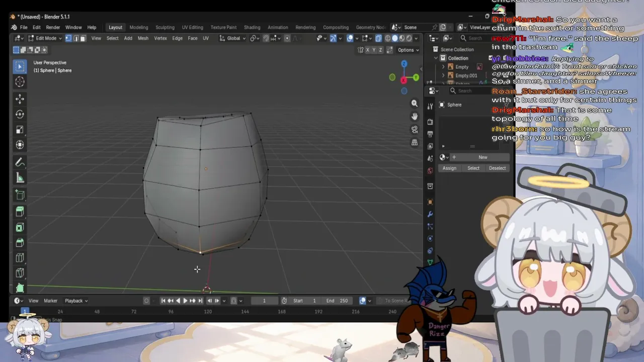This screenshot has height=362, width=644.
Task: Switch to the Modeling workspace tab
Action: pos(139,27)
